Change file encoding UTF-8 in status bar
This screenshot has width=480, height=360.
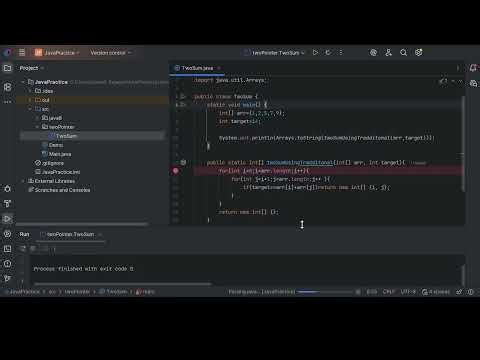[408, 292]
